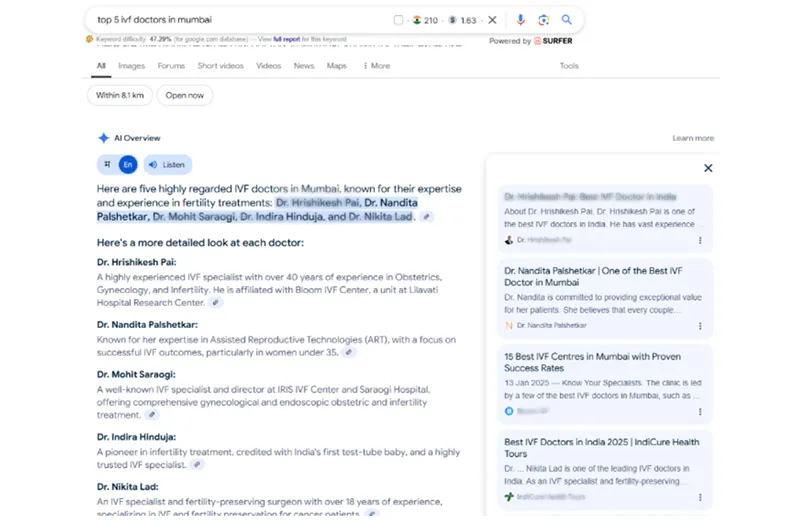Open three-dot menu on Dr. Nandita Palshetkar card

coord(699,326)
